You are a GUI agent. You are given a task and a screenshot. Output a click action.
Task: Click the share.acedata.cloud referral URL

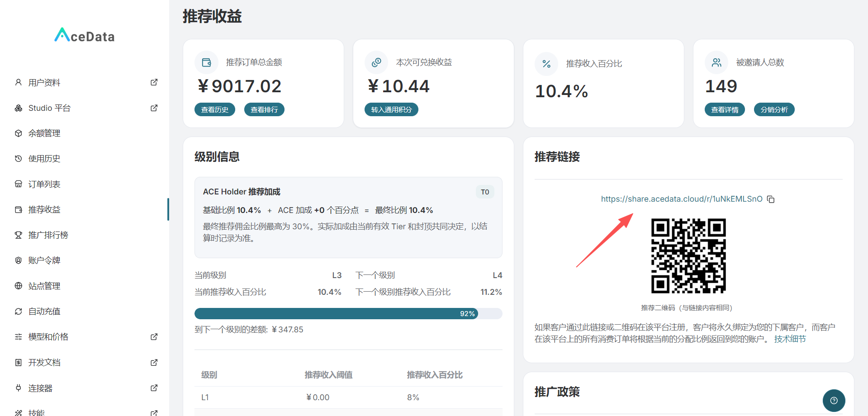[x=682, y=199]
